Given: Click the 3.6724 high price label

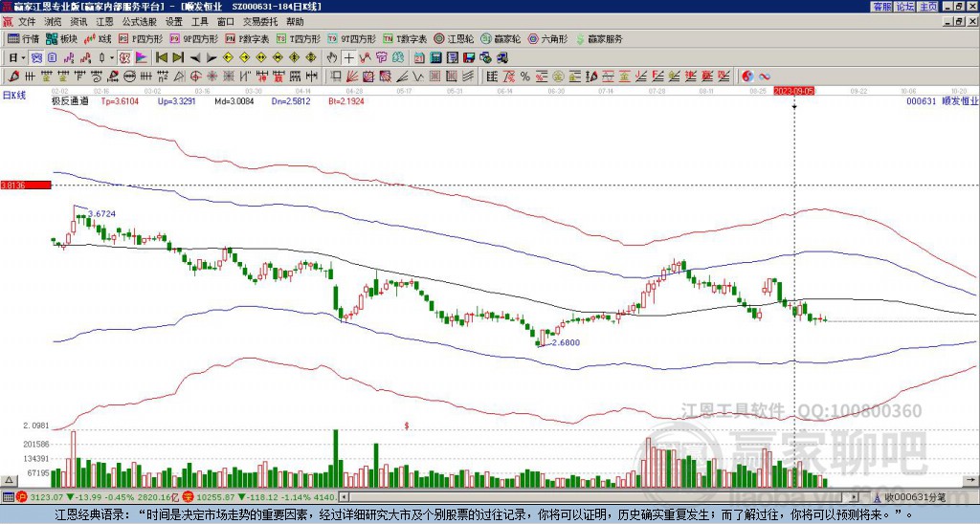Looking at the screenshot, I should pos(101,213).
